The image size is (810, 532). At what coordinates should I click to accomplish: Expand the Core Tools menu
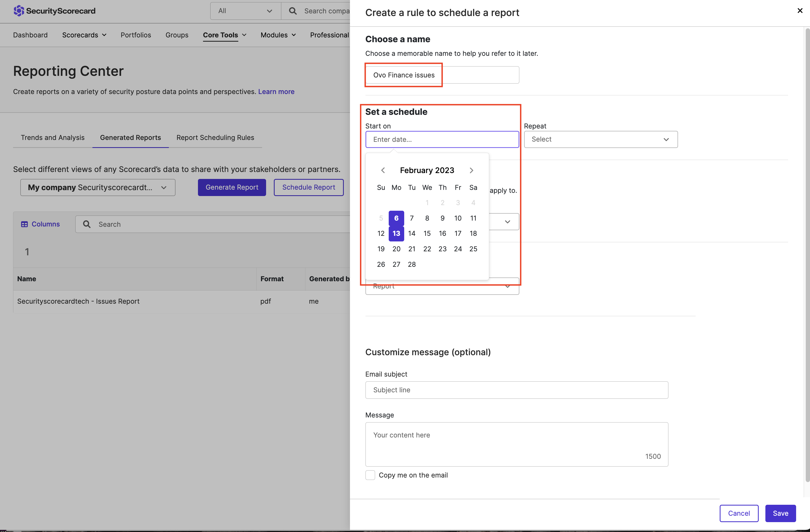225,35
